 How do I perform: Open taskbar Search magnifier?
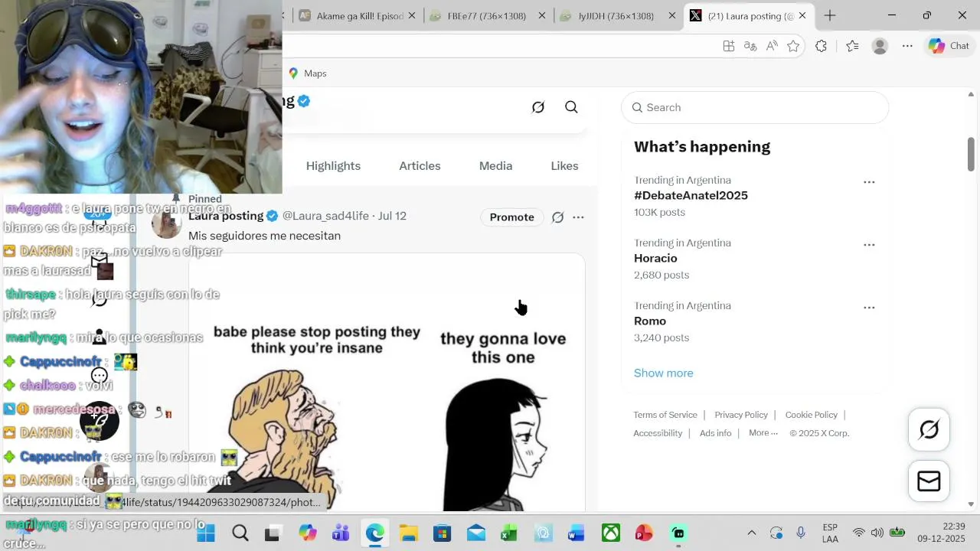pos(240,533)
